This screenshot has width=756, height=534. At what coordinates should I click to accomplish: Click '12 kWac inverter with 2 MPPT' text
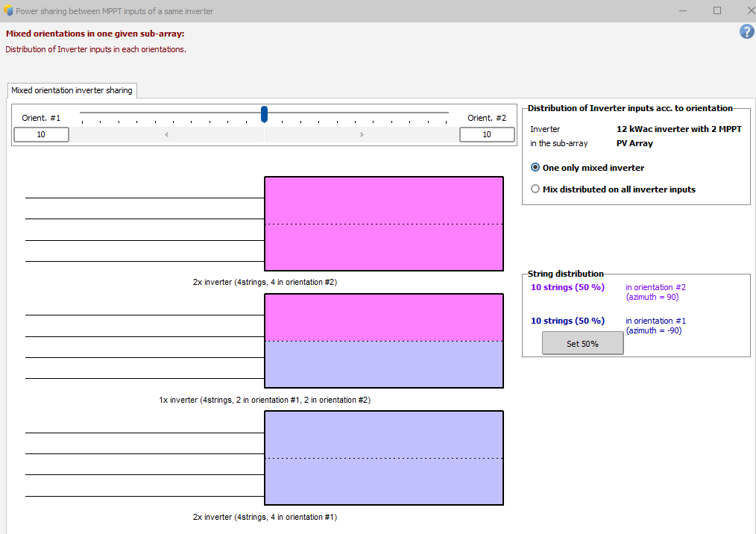click(x=679, y=129)
